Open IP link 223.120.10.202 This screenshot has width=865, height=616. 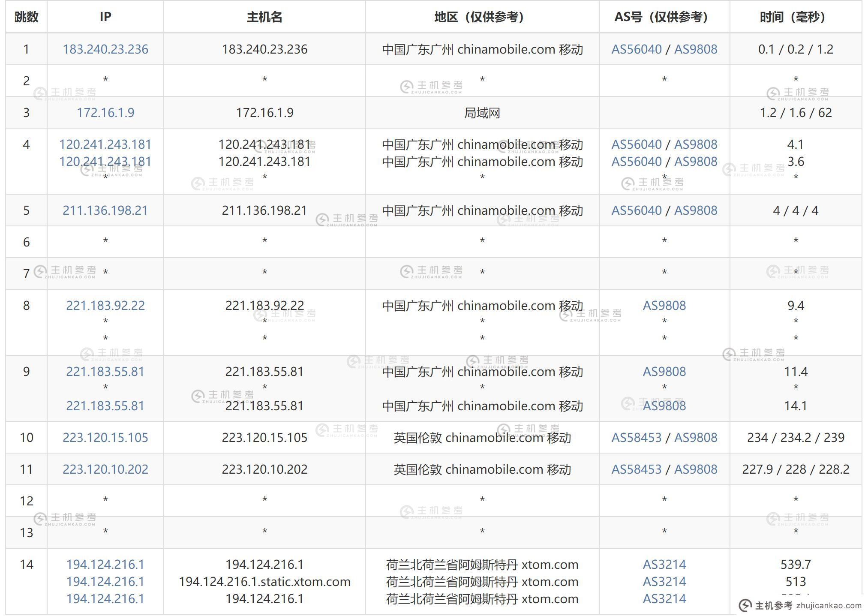(105, 469)
